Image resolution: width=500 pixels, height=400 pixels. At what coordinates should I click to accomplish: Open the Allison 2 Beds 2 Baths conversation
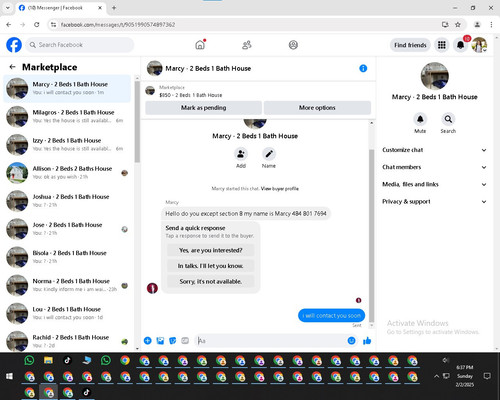tap(67, 173)
